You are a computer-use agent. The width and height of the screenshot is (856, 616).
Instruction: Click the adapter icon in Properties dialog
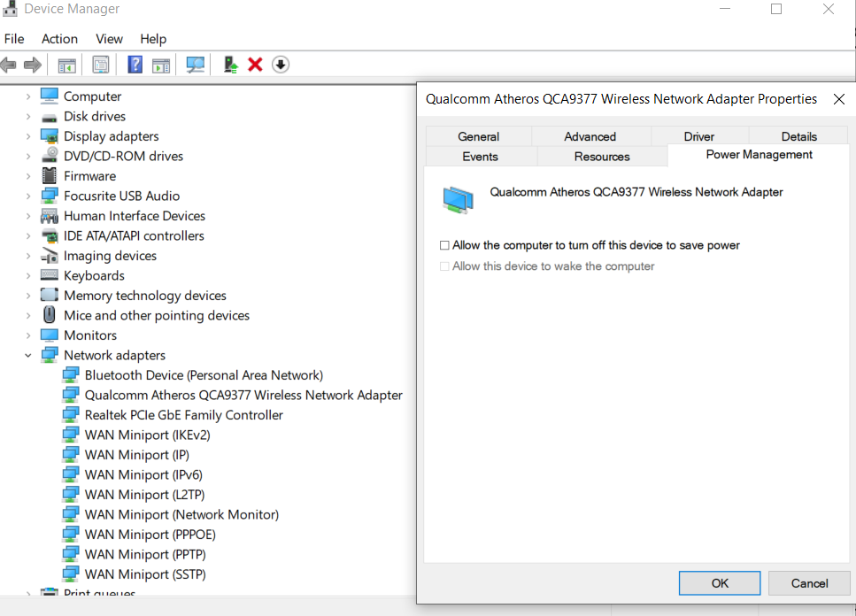point(458,200)
